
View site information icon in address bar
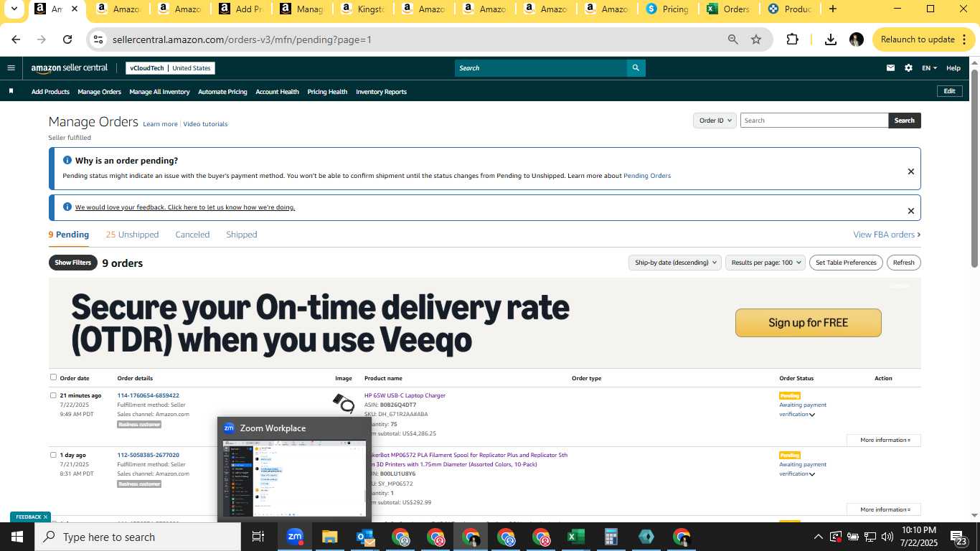click(x=99, y=39)
